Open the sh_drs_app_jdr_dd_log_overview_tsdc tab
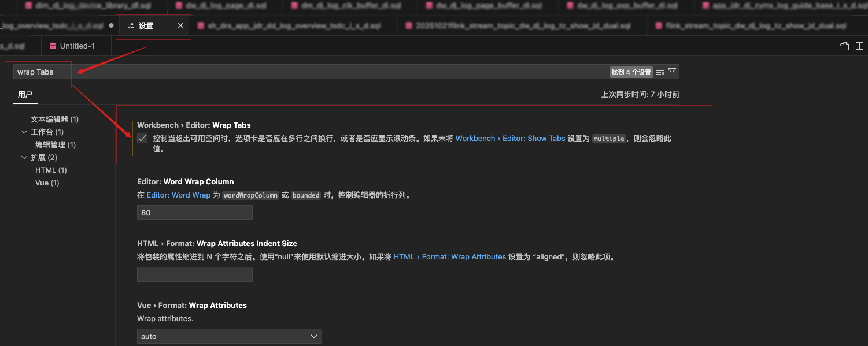The image size is (868, 346). click(294, 26)
